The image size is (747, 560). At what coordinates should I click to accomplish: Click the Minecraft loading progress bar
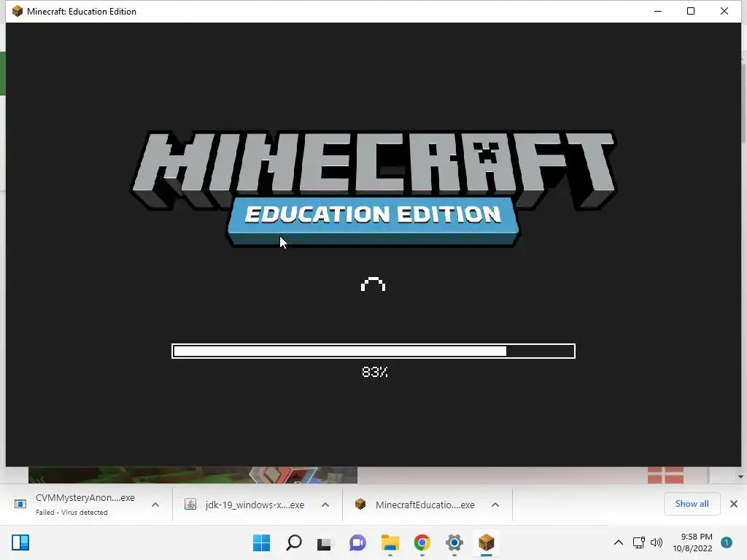click(x=373, y=351)
